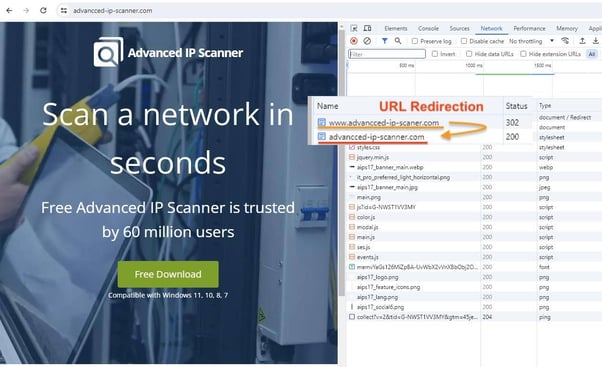Select the main.png request
Screen dimensions: 602x367
[x=369, y=197]
